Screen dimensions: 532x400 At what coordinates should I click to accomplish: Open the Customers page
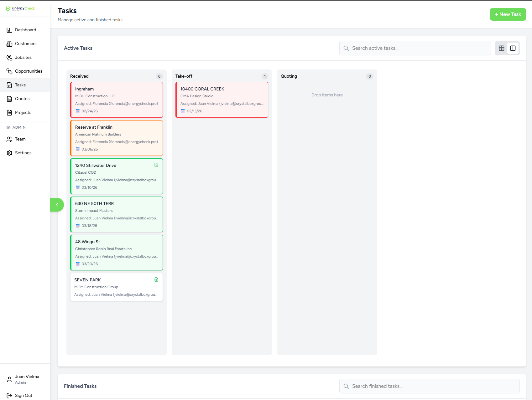tap(25, 44)
